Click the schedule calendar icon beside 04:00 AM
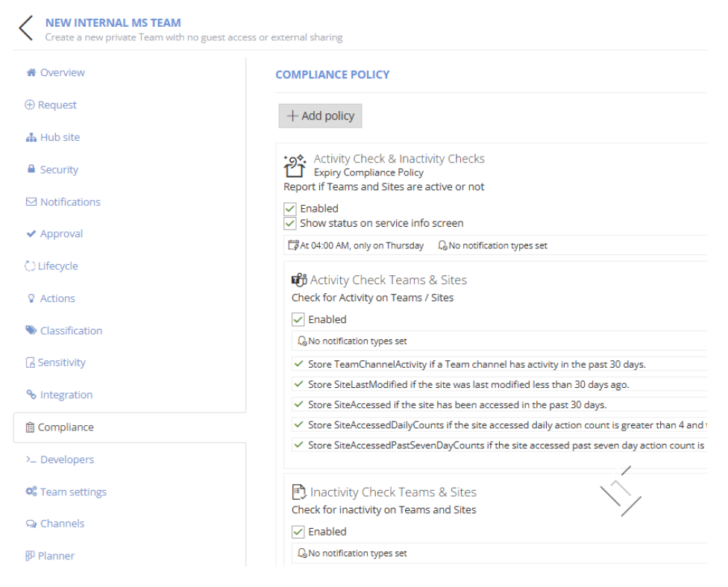The image size is (728, 587). pos(293,245)
